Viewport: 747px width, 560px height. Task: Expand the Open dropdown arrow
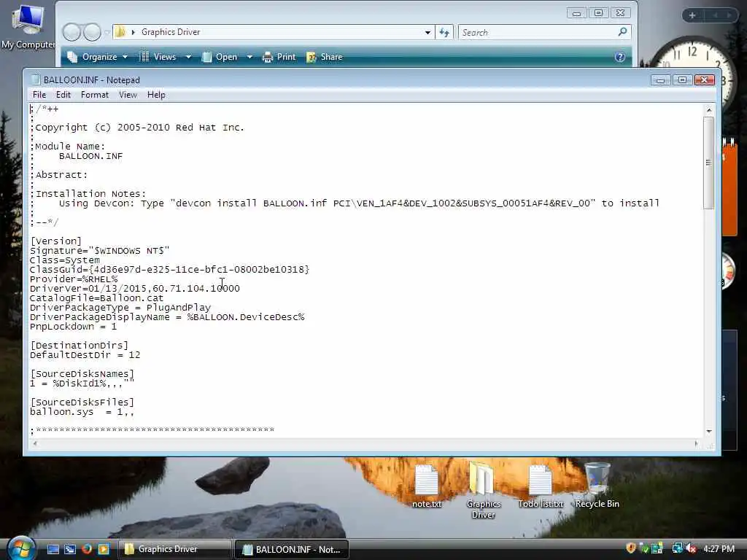[x=249, y=57]
